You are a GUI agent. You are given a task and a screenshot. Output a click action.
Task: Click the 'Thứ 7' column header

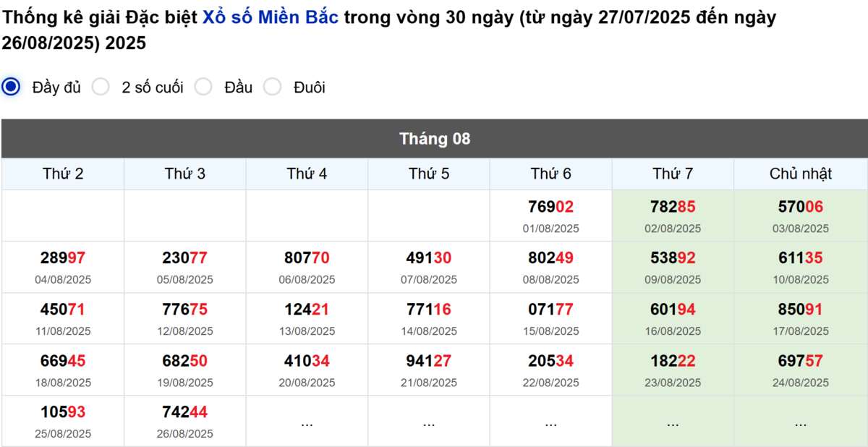pos(673,174)
